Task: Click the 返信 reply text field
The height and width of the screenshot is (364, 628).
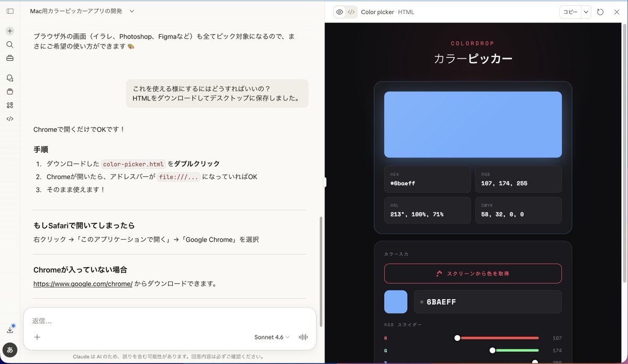Action: 170,321
